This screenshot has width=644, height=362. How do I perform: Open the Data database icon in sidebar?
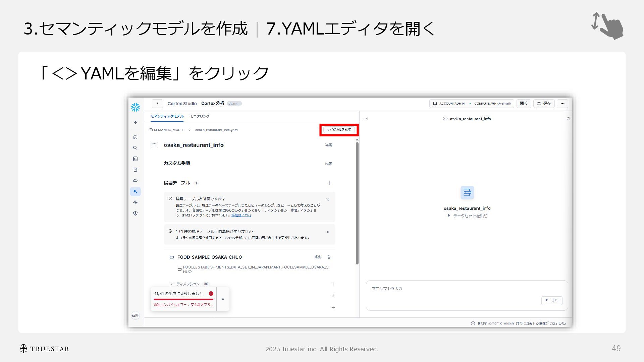coord(135,170)
